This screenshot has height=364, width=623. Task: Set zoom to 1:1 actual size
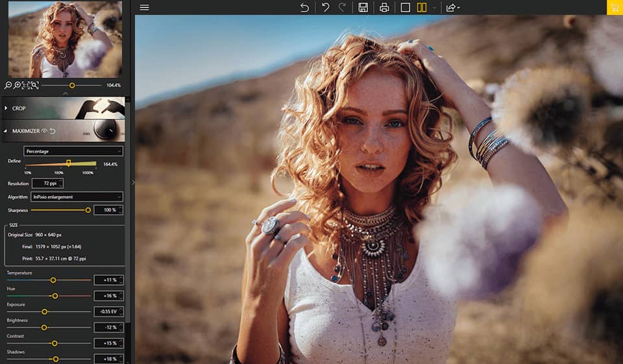(x=25, y=85)
